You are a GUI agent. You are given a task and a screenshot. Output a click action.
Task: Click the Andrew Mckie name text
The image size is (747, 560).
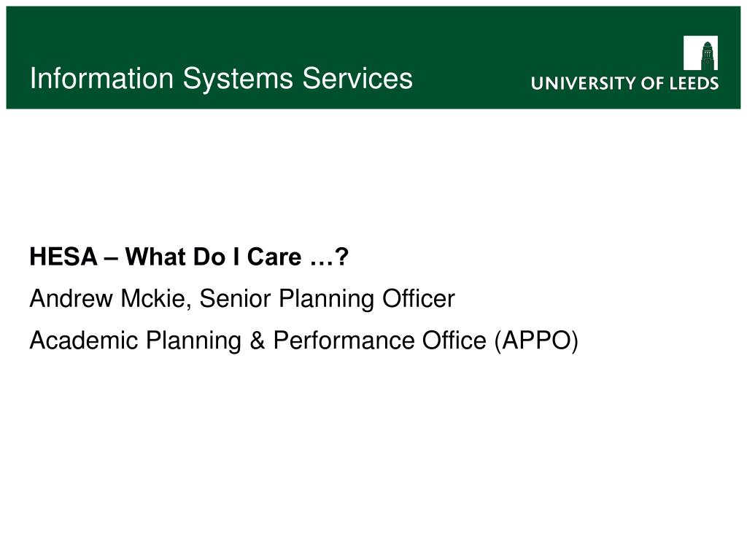pos(110,298)
